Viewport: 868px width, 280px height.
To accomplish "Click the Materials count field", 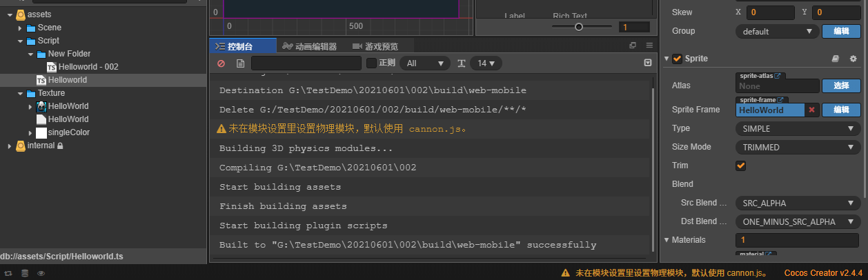I will (x=797, y=240).
